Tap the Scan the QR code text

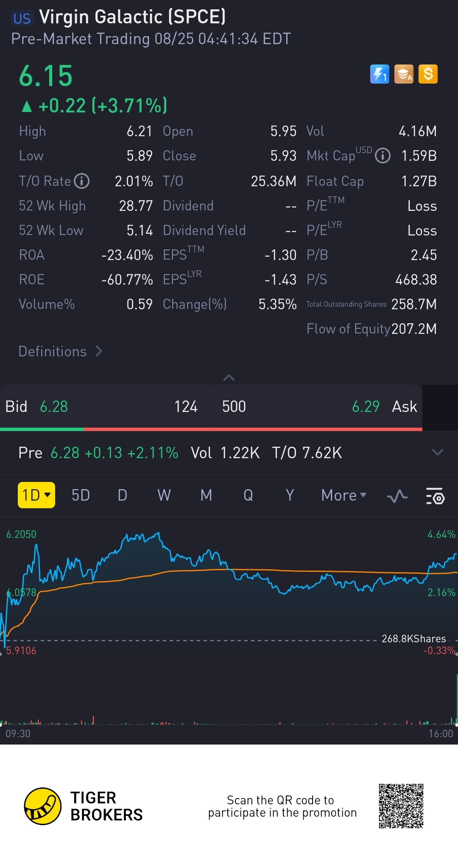coord(282,806)
